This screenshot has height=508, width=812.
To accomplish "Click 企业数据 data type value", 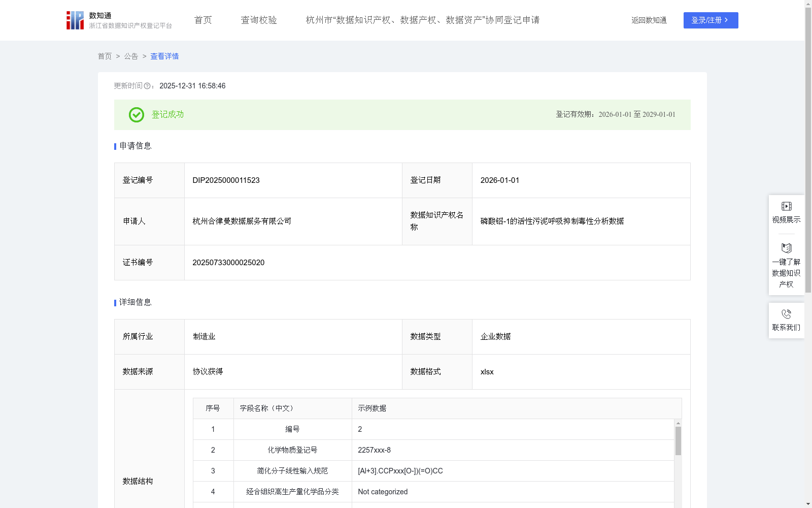I will pyautogui.click(x=496, y=337).
